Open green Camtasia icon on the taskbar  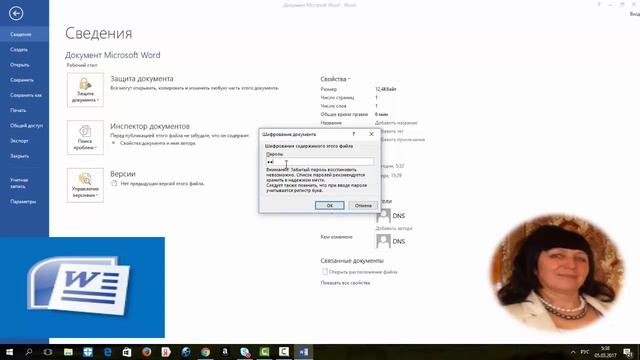pyautogui.click(x=264, y=352)
